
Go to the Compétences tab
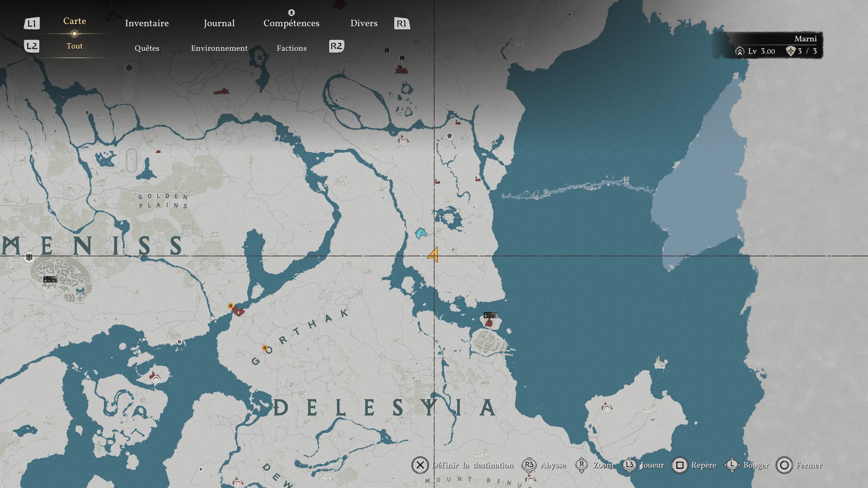pos(291,23)
